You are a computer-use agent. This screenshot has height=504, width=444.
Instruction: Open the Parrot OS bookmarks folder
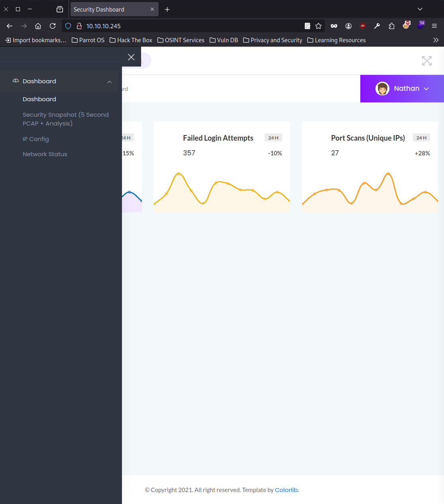(88, 40)
